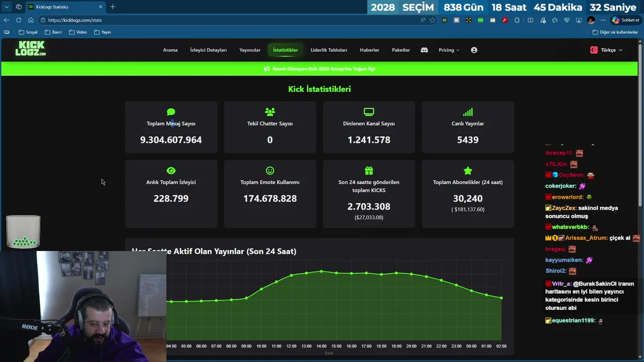644x362 pixels.
Task: Expand the Pricing dropdown menu
Action: pyautogui.click(x=449, y=50)
